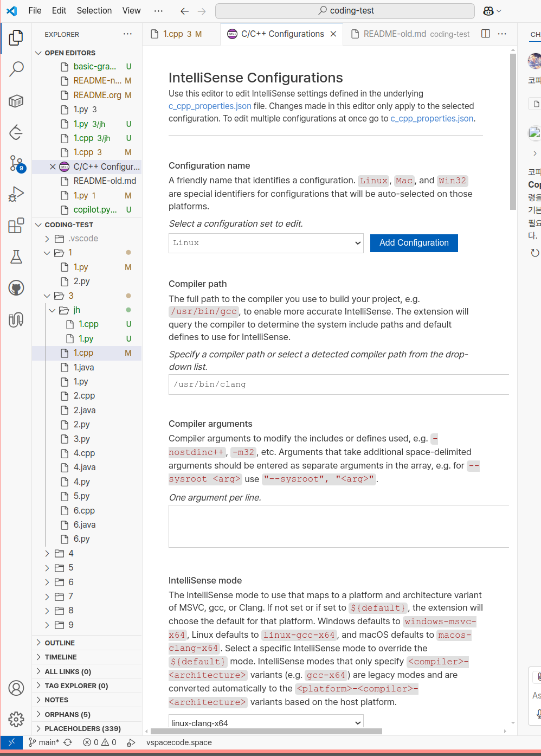541x756 pixels.
Task: Focus the Compiler arguments text area
Action: click(339, 527)
